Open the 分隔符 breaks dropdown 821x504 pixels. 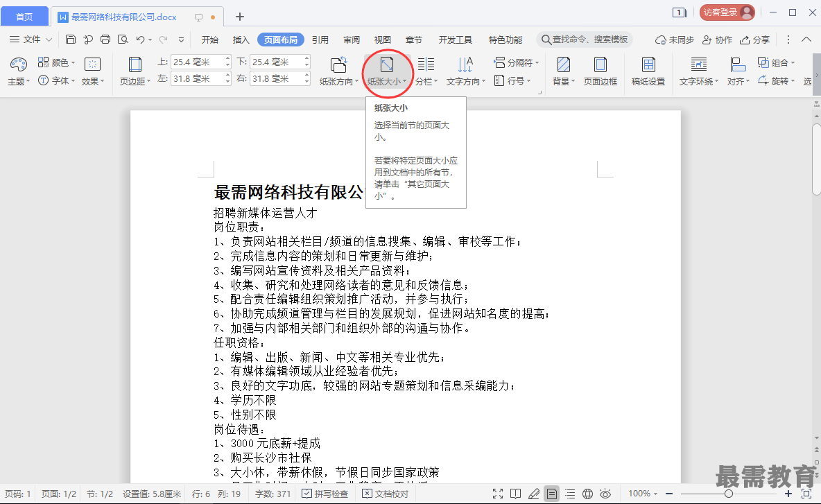point(517,62)
